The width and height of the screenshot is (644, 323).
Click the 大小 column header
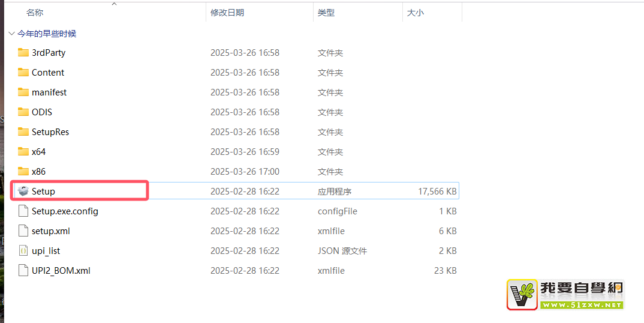coord(415,13)
